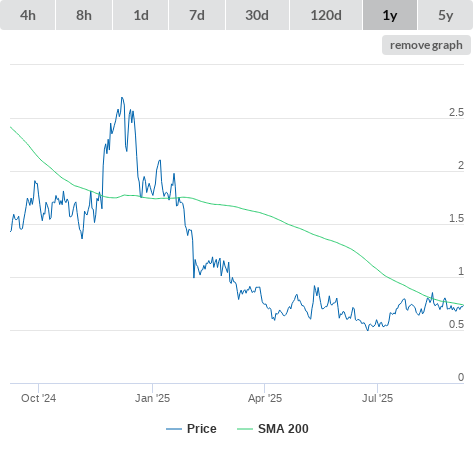Show the 7d price history
Viewport: 474px width, 455px height.
point(197,15)
